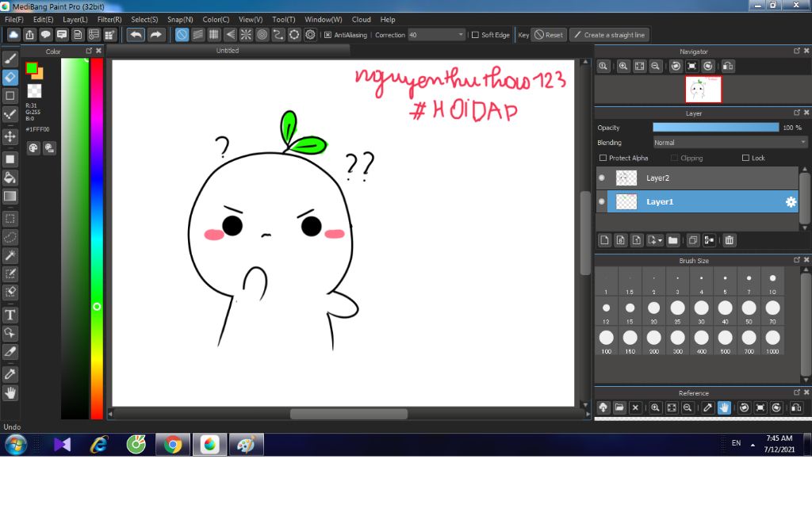Add a new layer folder
The width and height of the screenshot is (812, 524).
pyautogui.click(x=672, y=240)
